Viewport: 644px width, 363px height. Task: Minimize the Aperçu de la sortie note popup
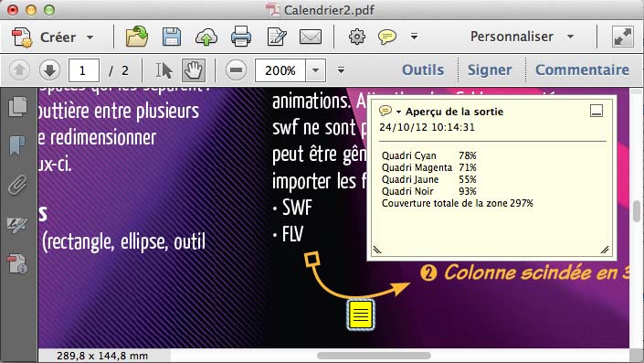(596, 111)
